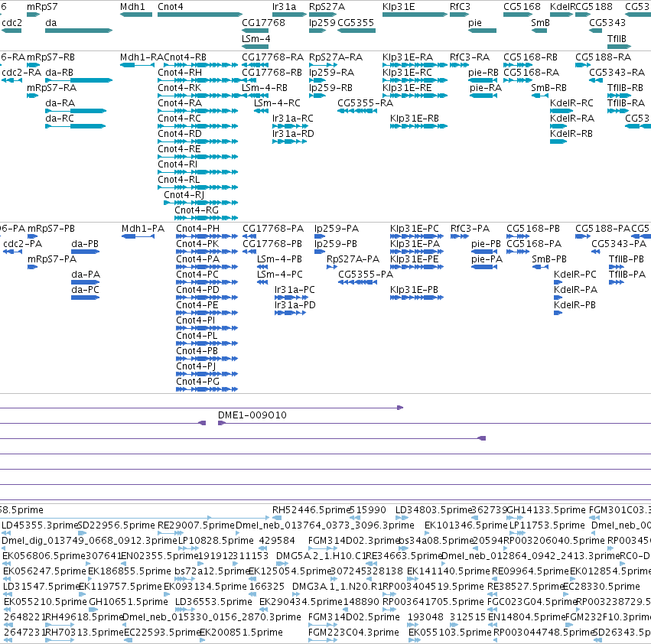Screen dimensions: 651x644
Task: Select protein Klp31E-PE
Action: pos(415,259)
